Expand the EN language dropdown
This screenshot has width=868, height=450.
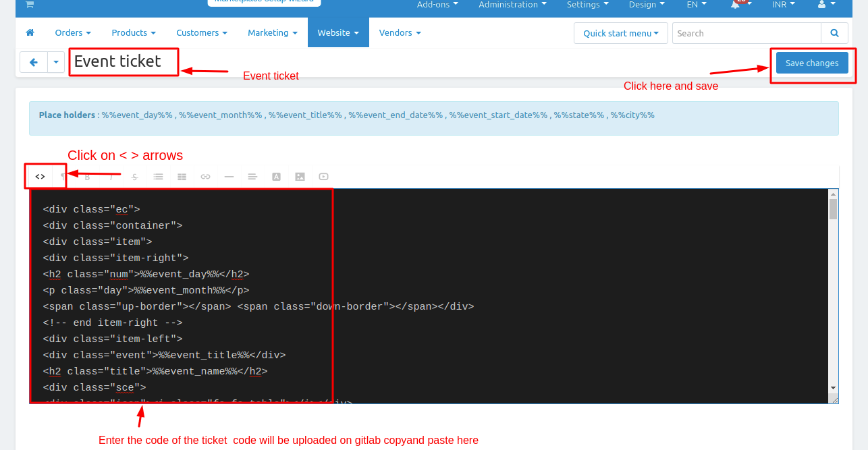(697, 5)
